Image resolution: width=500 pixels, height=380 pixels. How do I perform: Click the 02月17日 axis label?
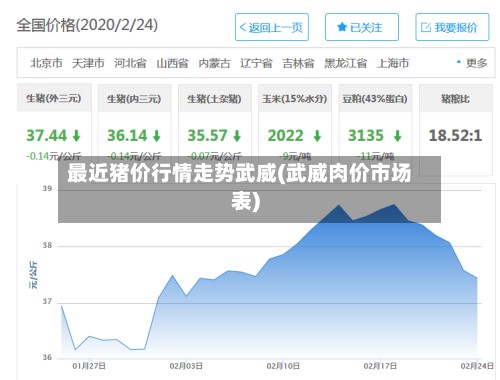(380, 366)
